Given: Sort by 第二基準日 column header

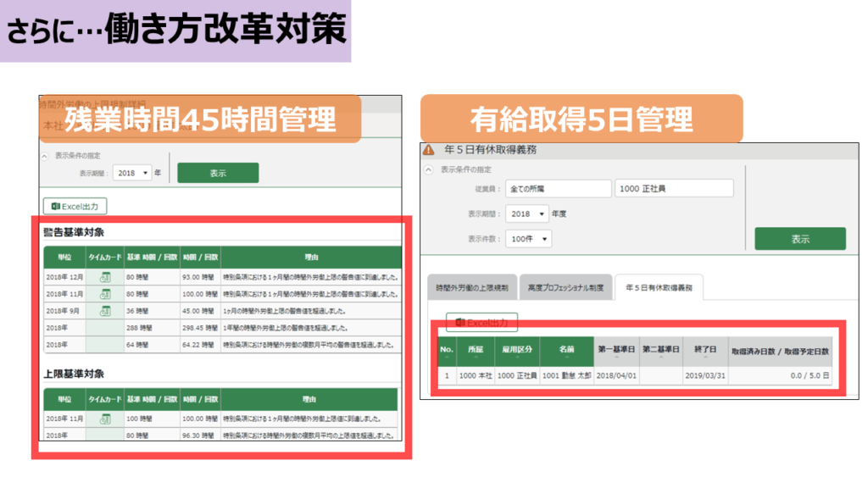Looking at the screenshot, I should click(661, 352).
